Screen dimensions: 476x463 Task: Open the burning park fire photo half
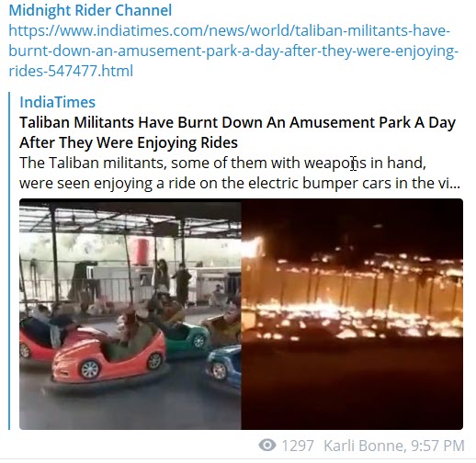pyautogui.click(x=352, y=314)
